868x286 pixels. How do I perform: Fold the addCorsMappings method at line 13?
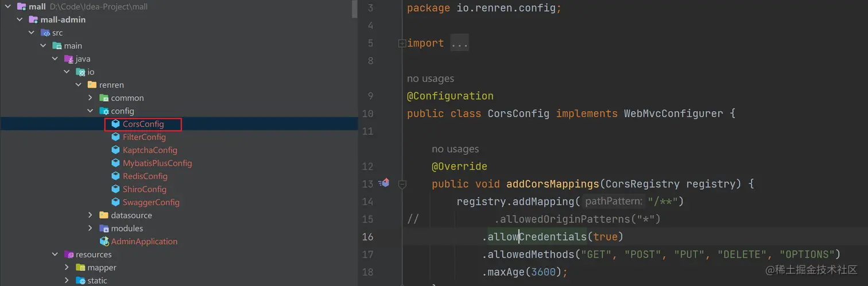pyautogui.click(x=402, y=184)
